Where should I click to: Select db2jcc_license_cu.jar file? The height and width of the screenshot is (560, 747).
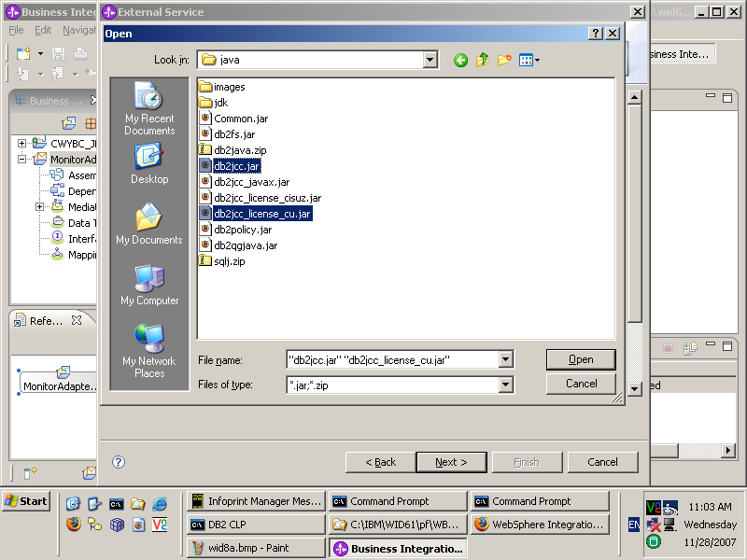255,214
